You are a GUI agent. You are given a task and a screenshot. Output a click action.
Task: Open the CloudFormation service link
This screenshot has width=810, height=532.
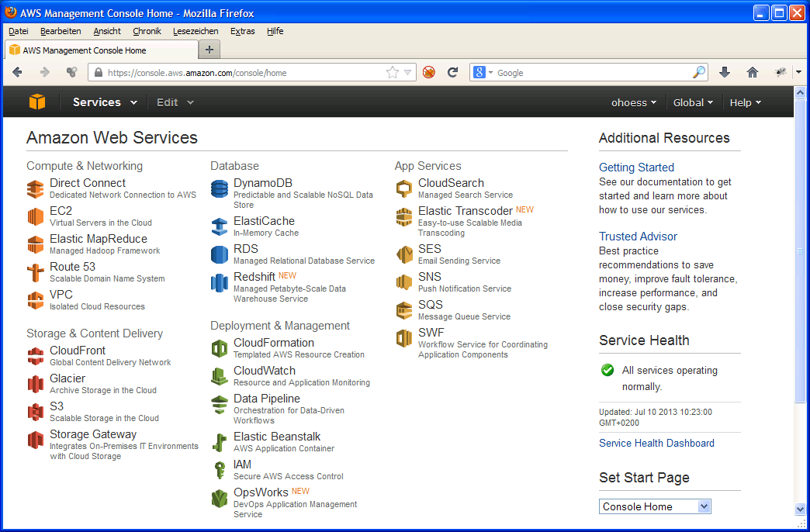[274, 343]
